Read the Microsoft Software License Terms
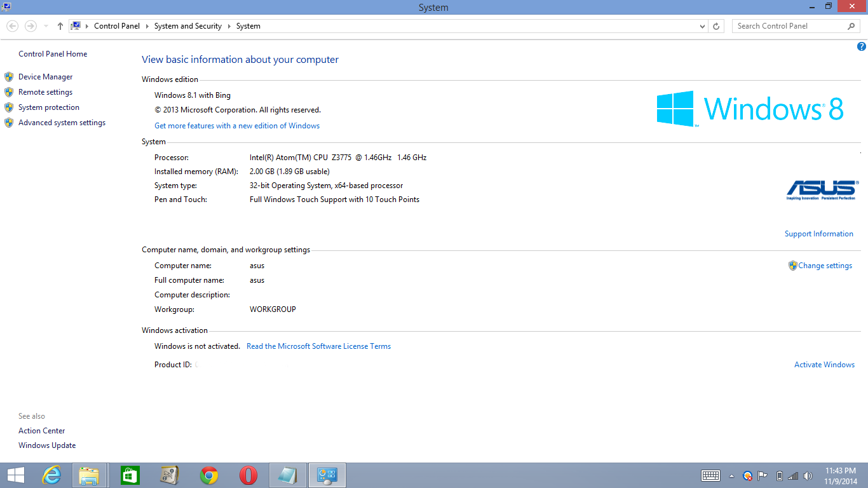The image size is (868, 488). coord(318,346)
